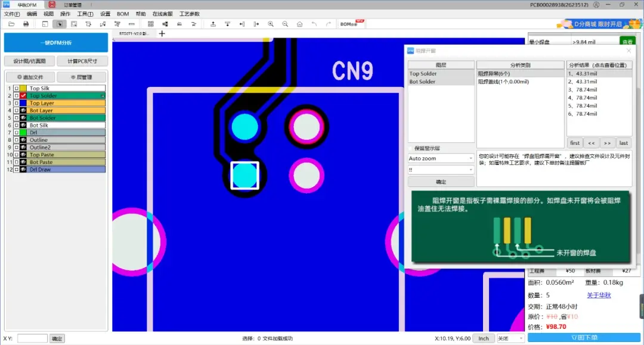The height and width of the screenshot is (345, 644).
Task: Click the home view icon
Action: pos(300,24)
